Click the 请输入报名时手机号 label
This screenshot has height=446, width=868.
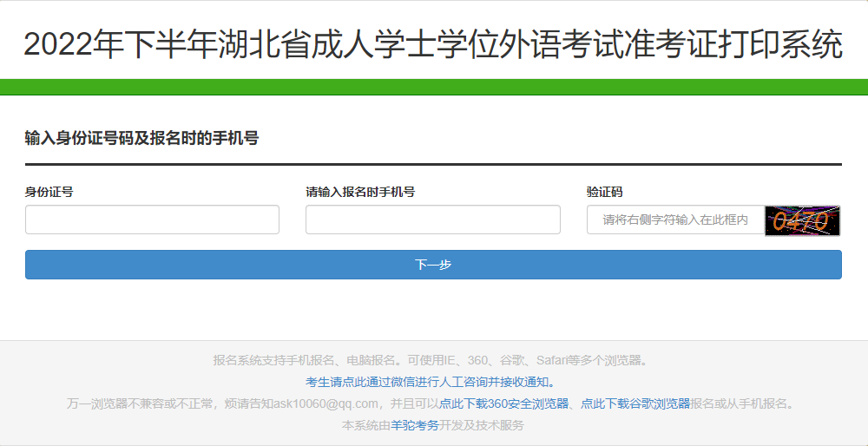[359, 192]
